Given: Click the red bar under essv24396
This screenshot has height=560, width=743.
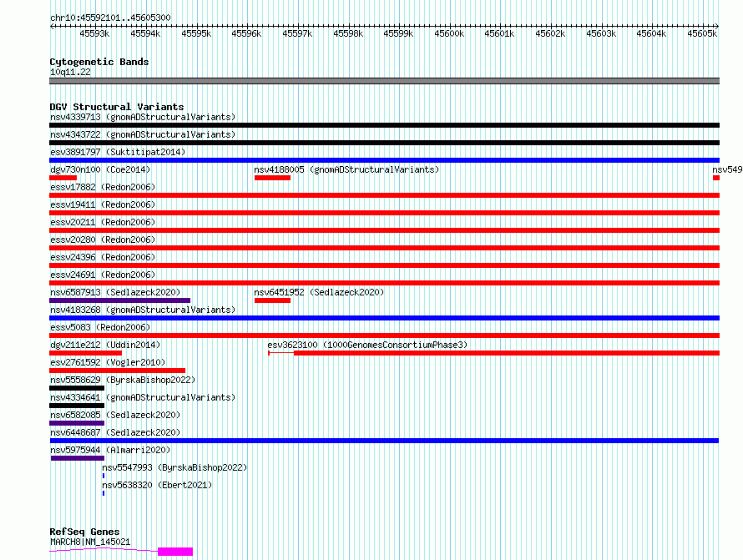Looking at the screenshot, I should click(384, 265).
